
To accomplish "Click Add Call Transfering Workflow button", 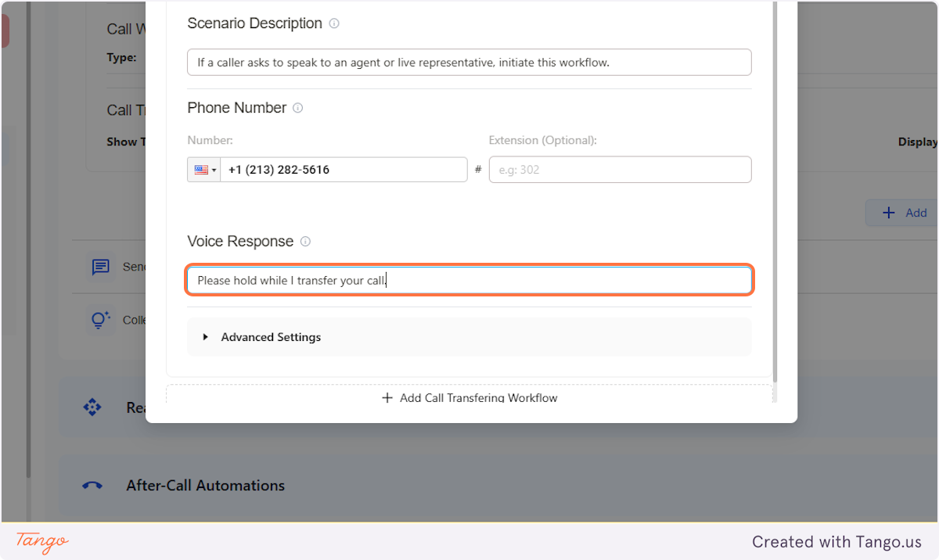I will click(x=469, y=397).
